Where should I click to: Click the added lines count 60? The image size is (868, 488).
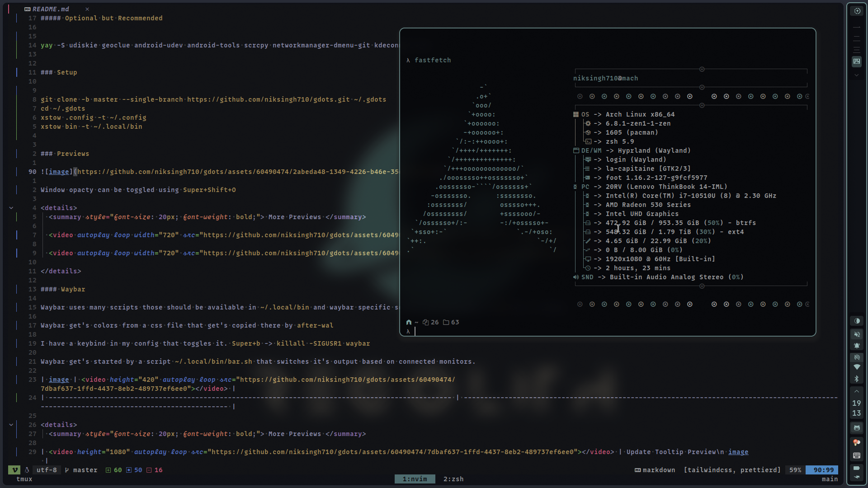113,470
